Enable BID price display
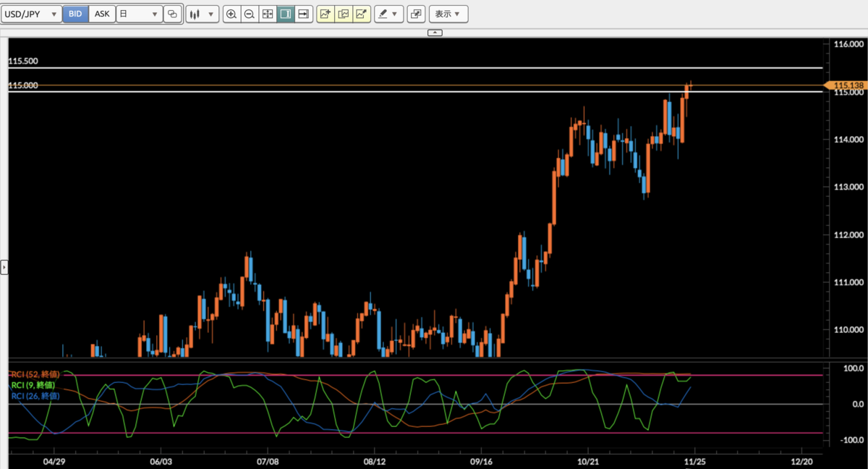Image resolution: width=868 pixels, height=469 pixels. (x=75, y=13)
